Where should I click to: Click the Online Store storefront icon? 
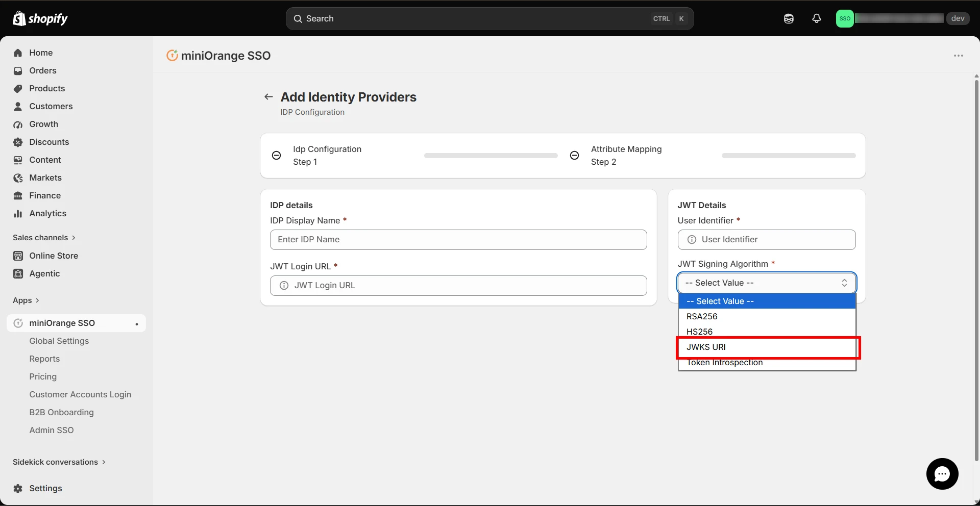(18, 256)
